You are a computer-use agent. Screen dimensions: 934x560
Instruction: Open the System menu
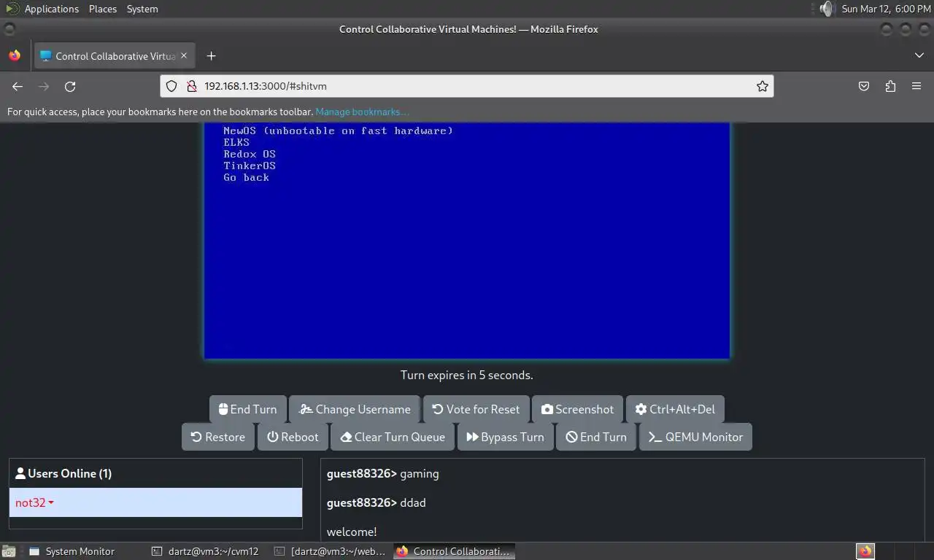[142, 9]
